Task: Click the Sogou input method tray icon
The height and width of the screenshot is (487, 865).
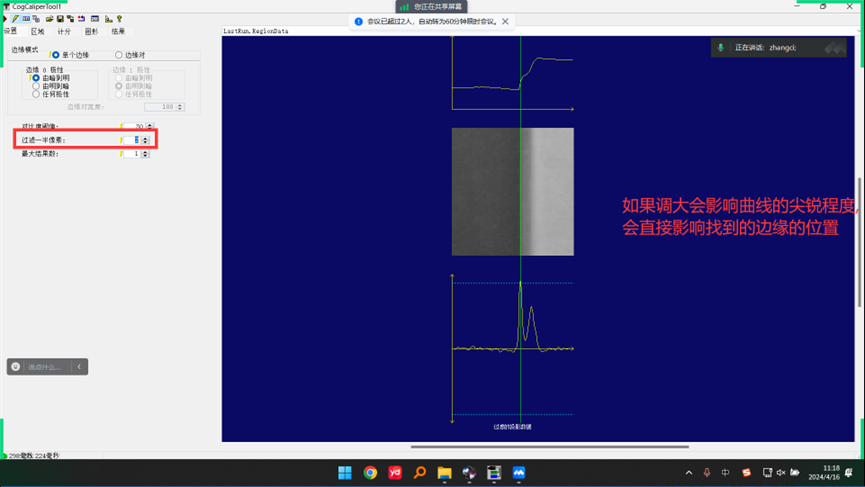Action: (746, 473)
